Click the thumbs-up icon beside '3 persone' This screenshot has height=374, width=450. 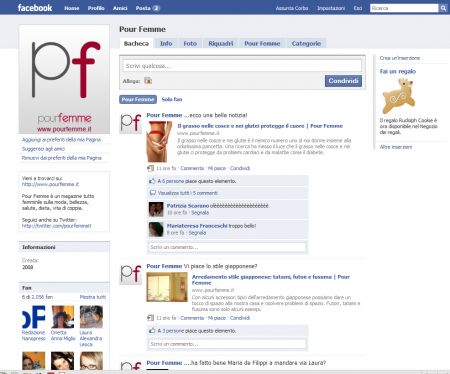coord(152,331)
